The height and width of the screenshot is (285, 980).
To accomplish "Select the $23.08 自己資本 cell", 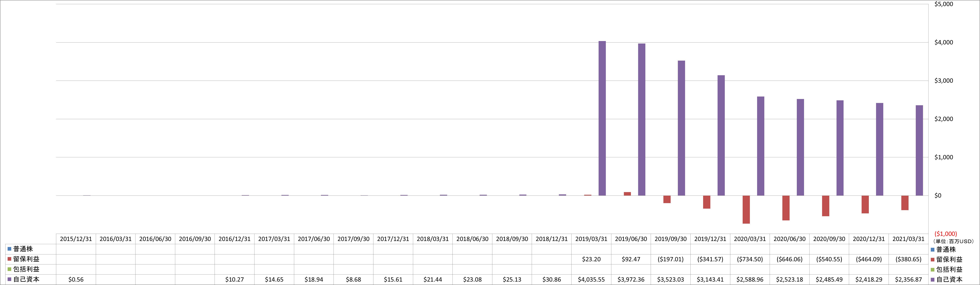I will coord(472,280).
